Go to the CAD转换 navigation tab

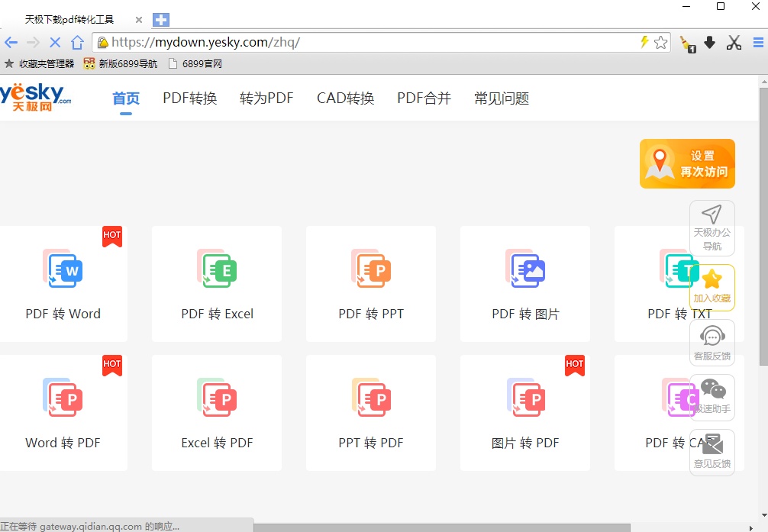pyautogui.click(x=345, y=98)
